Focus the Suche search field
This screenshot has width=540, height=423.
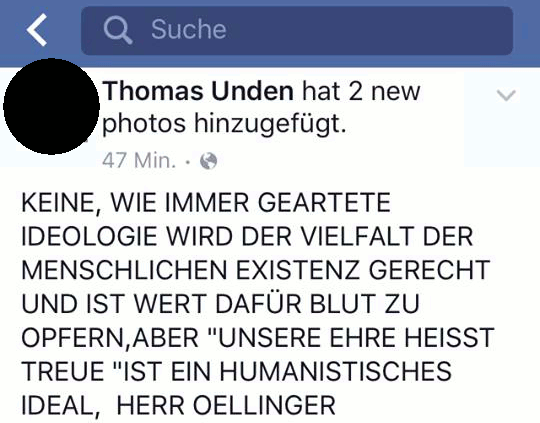(297, 30)
